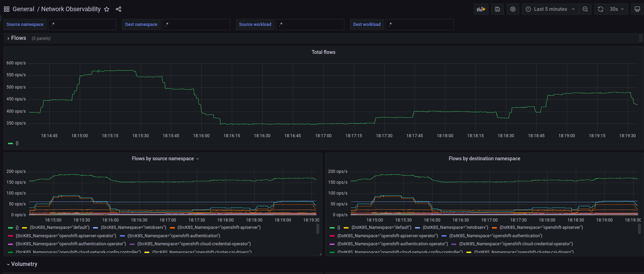Star the Network Observability dashboard

pyautogui.click(x=107, y=9)
